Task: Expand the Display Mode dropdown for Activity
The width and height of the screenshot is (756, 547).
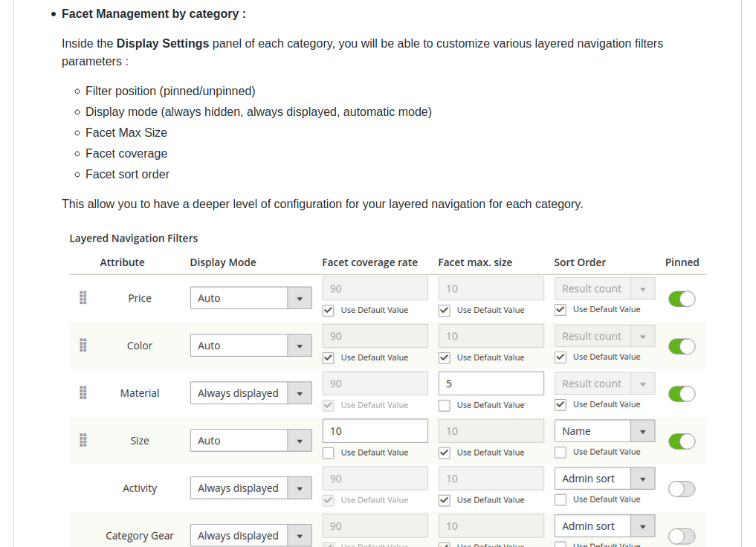Action: coord(300,488)
